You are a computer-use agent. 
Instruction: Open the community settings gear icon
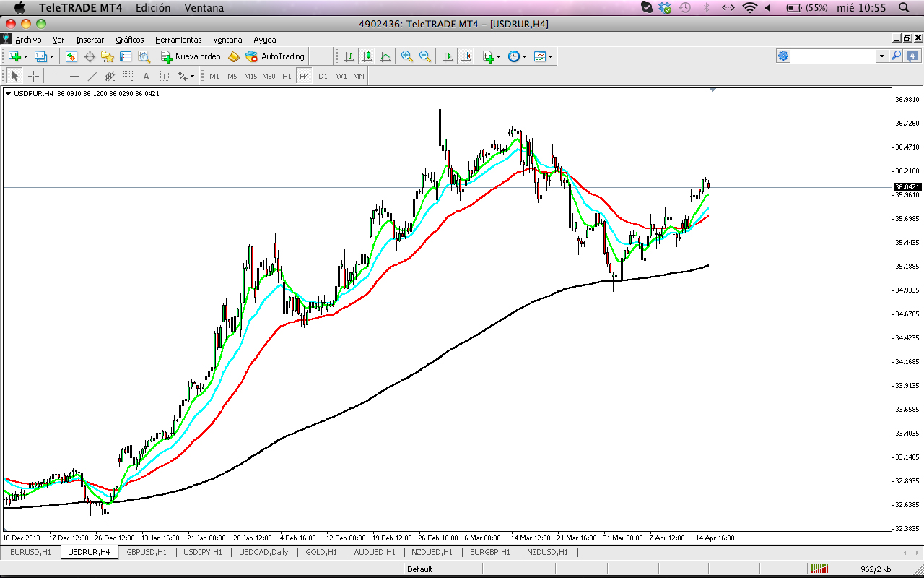(x=783, y=56)
